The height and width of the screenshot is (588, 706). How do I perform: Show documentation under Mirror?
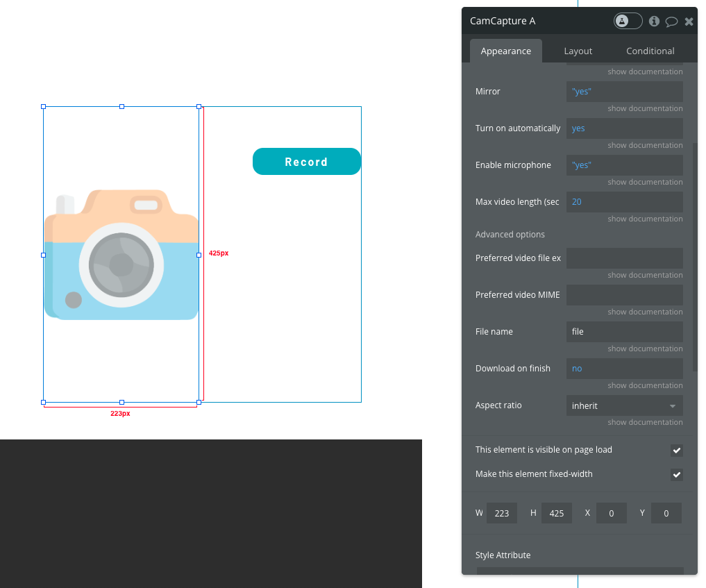click(x=645, y=108)
